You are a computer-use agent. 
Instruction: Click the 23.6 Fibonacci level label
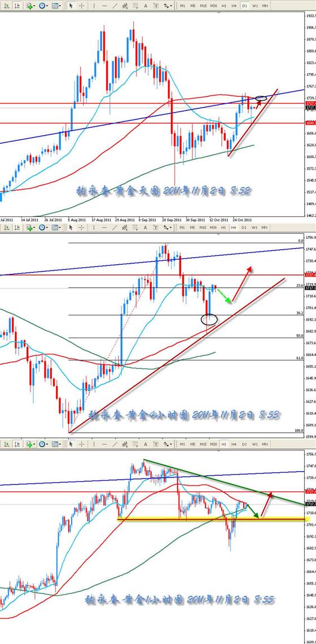pos(300,285)
